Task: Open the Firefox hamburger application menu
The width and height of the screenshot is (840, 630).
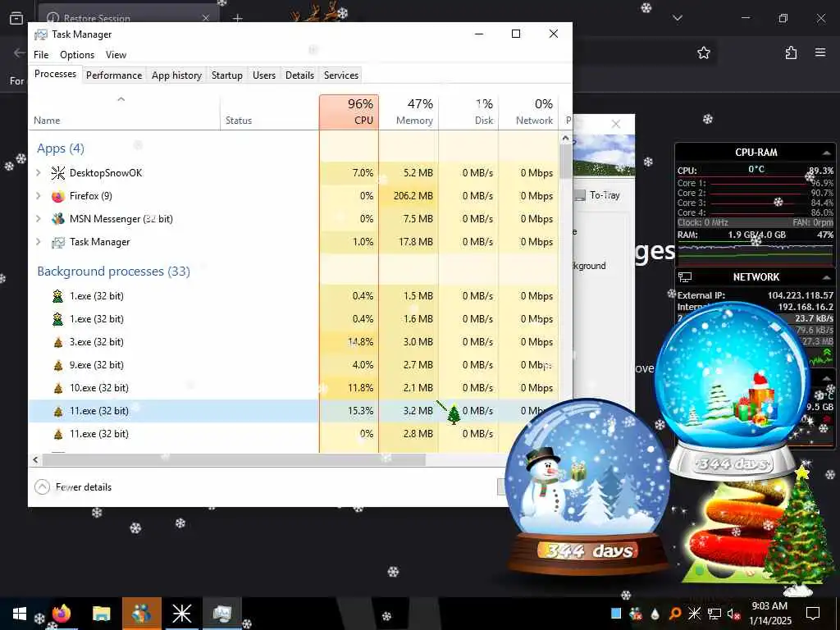Action: point(820,52)
